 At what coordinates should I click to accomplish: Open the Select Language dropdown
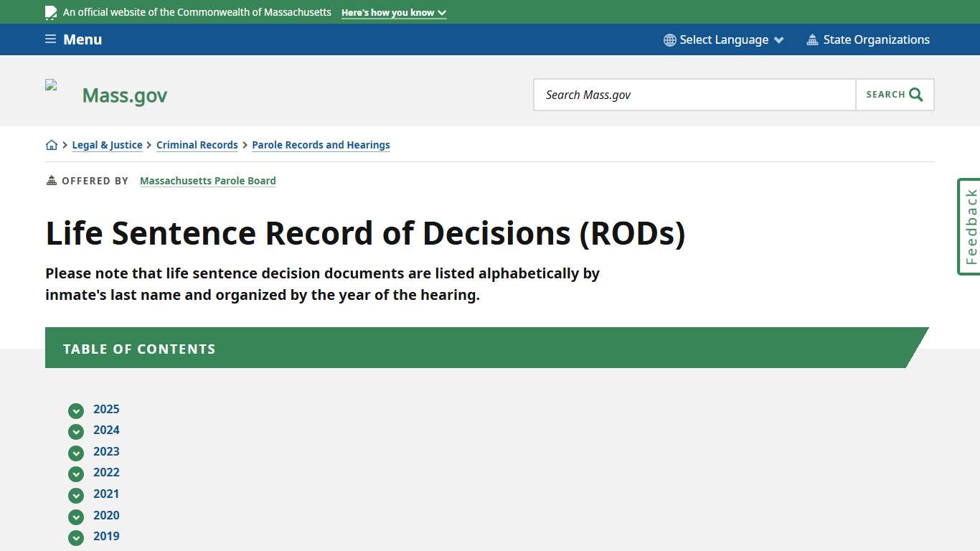tap(722, 39)
